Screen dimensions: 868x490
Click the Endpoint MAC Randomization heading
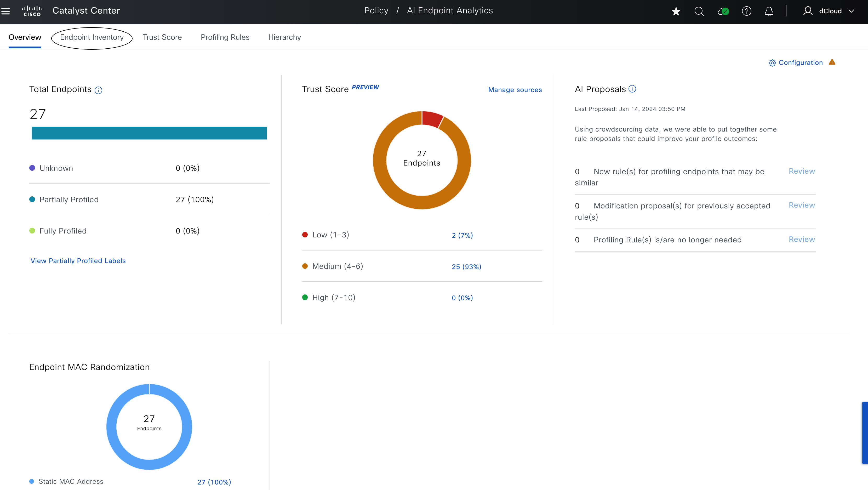(x=89, y=367)
